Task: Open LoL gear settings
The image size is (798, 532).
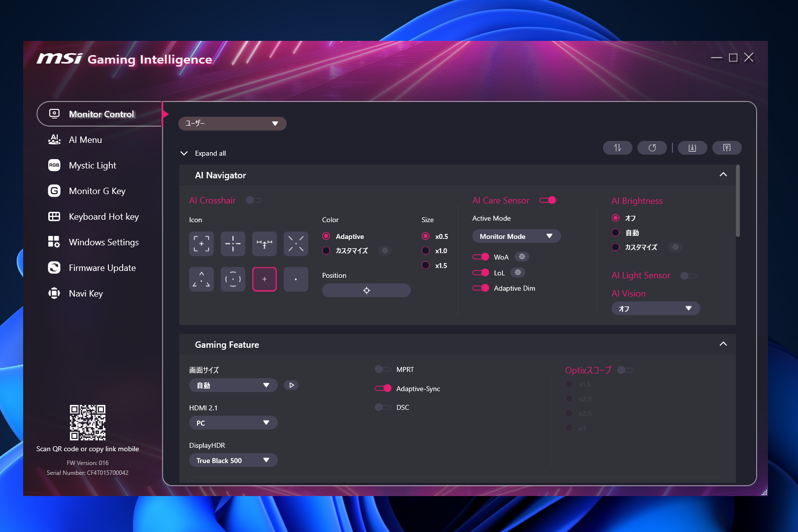Action: (x=517, y=272)
